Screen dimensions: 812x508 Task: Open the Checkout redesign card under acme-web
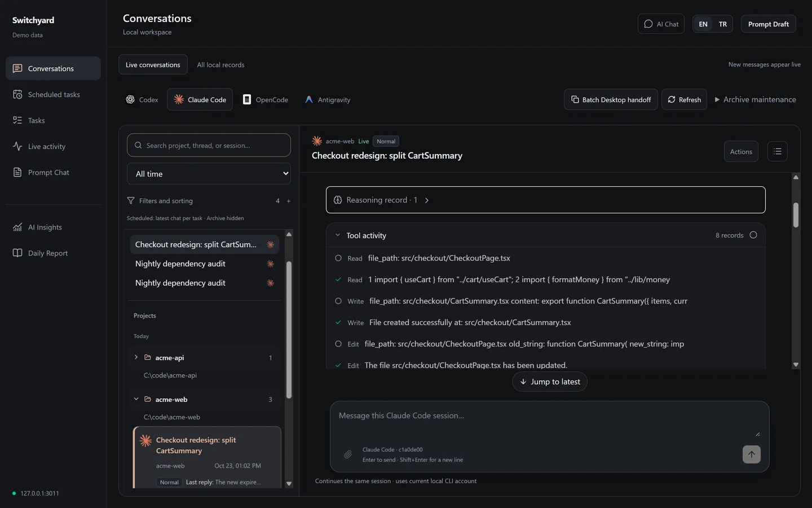pyautogui.click(x=207, y=458)
